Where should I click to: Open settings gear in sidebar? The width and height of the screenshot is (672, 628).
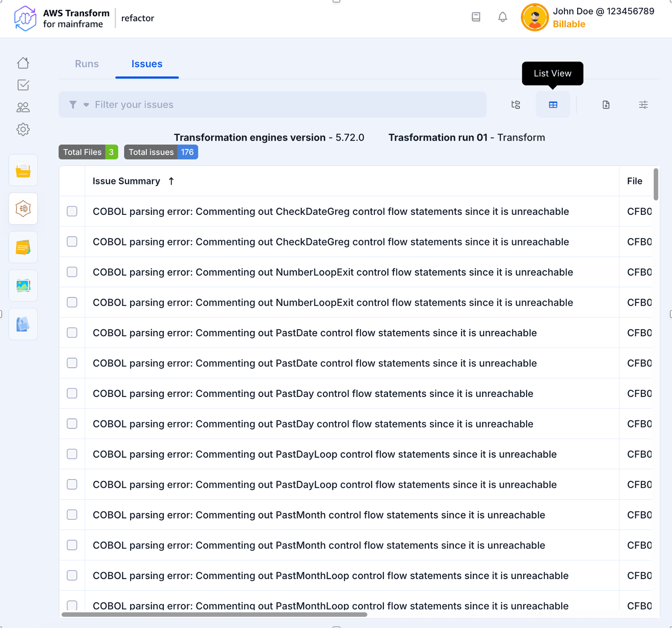pyautogui.click(x=23, y=129)
